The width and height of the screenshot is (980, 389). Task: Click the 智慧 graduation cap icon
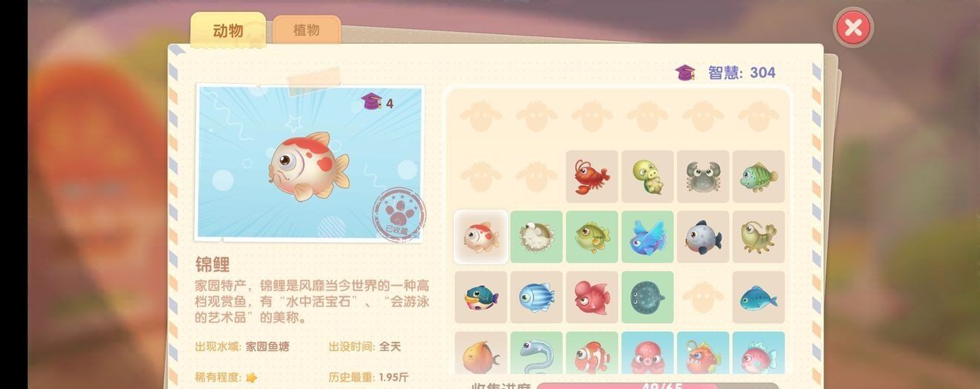[685, 72]
